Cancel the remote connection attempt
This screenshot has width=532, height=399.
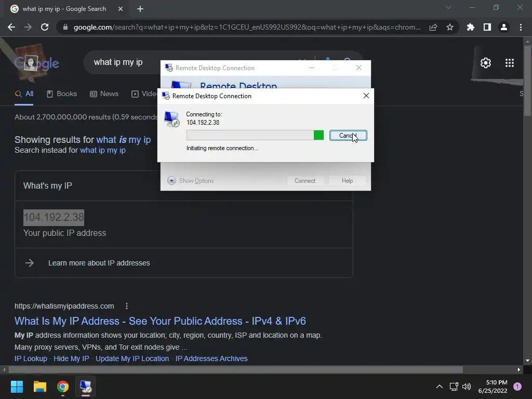(x=348, y=136)
